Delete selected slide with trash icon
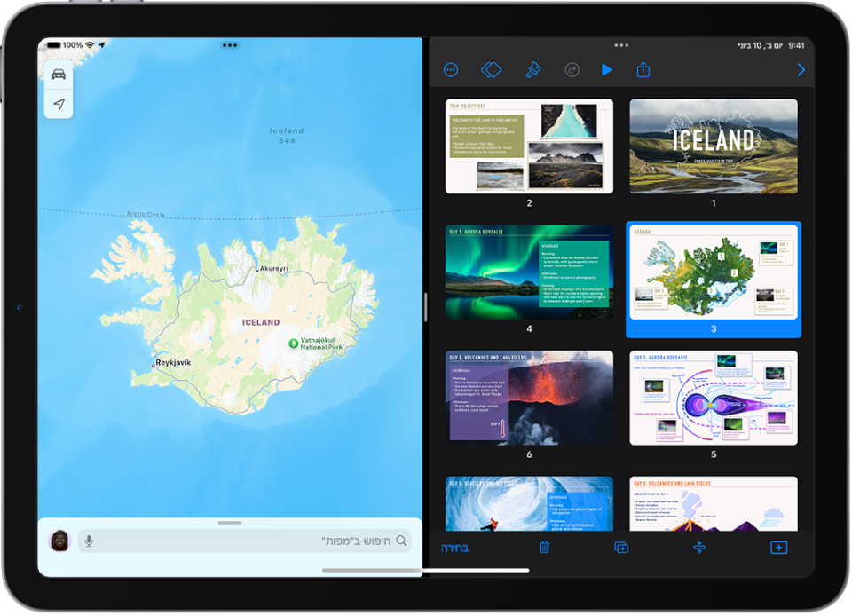The height and width of the screenshot is (616, 852). [x=544, y=547]
